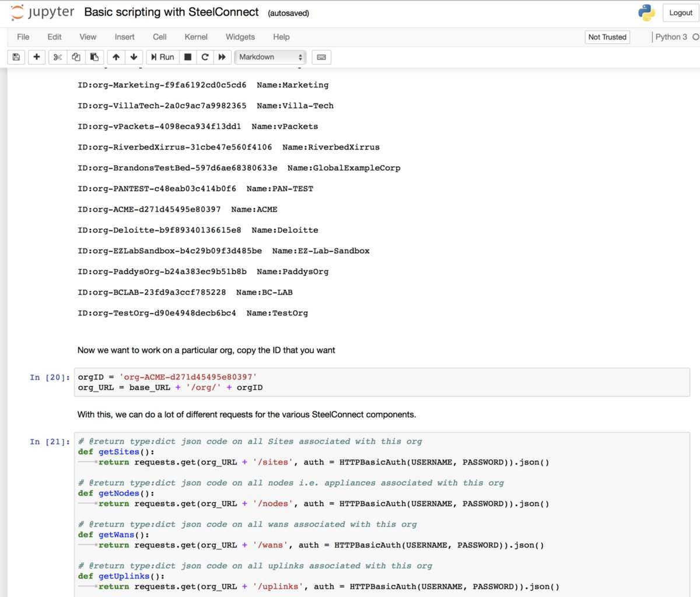This screenshot has width=700, height=597.
Task: Click the (autosaved) checkpoint status
Action: point(288,13)
